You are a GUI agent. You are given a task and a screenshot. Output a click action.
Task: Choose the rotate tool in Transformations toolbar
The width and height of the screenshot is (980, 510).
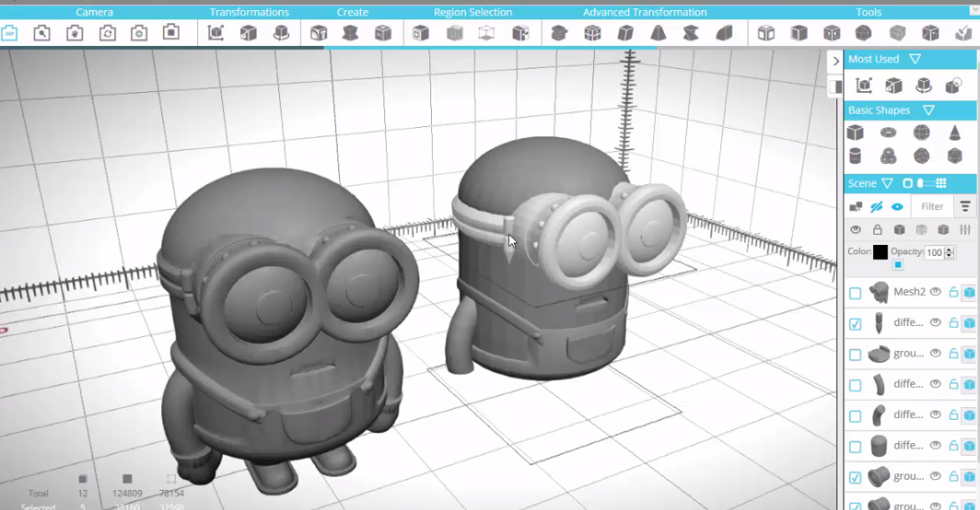[x=282, y=33]
